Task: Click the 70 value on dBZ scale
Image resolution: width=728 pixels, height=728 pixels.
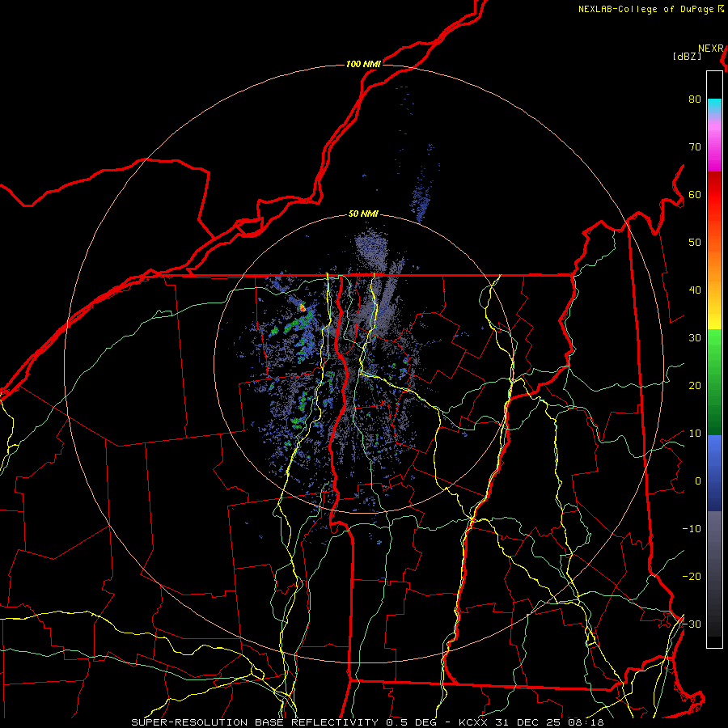Action: [x=695, y=146]
